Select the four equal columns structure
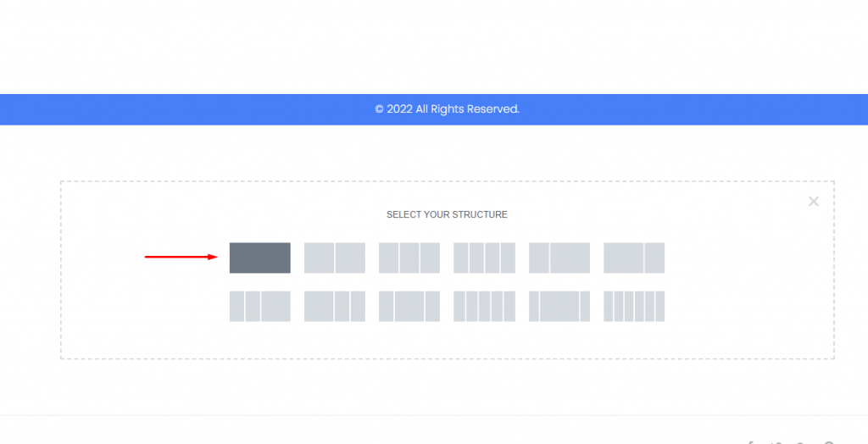This screenshot has width=868, height=444. (x=484, y=258)
